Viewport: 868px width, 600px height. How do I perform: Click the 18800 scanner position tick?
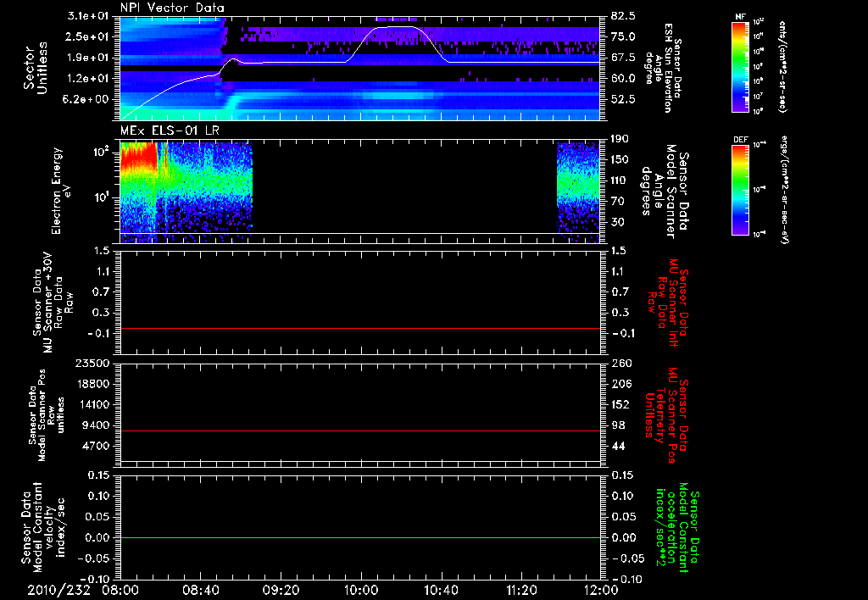(x=94, y=384)
